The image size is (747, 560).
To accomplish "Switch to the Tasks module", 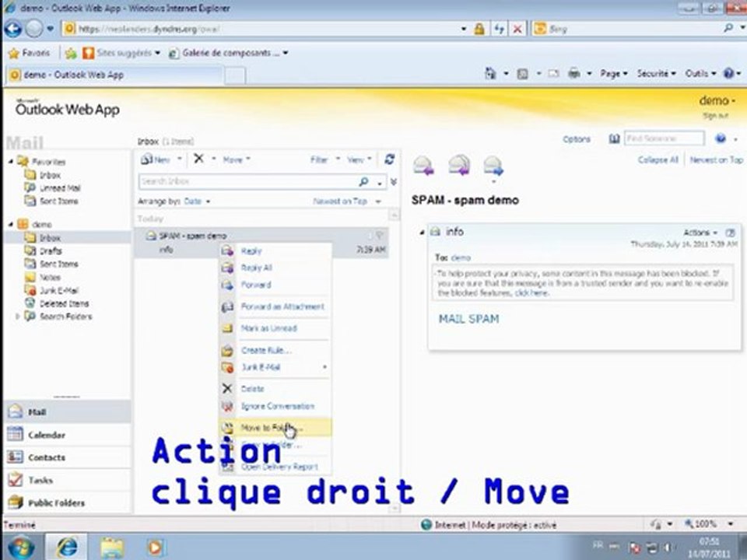I will tap(67, 480).
